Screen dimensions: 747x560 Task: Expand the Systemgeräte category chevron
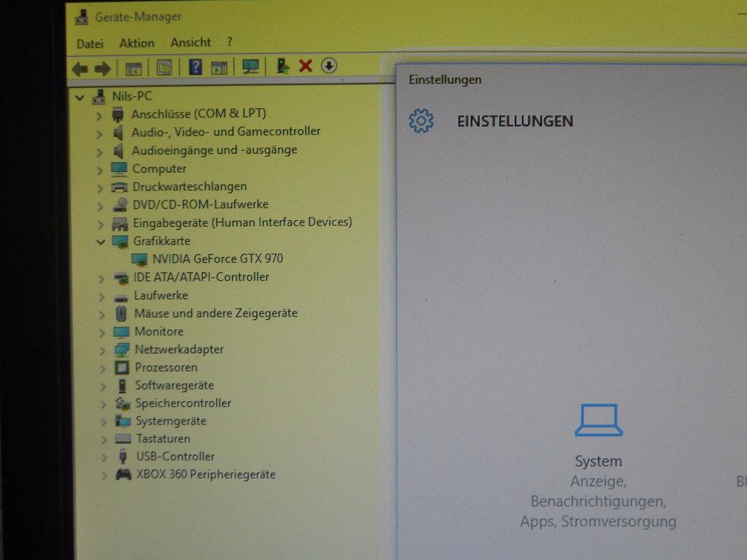tap(104, 422)
